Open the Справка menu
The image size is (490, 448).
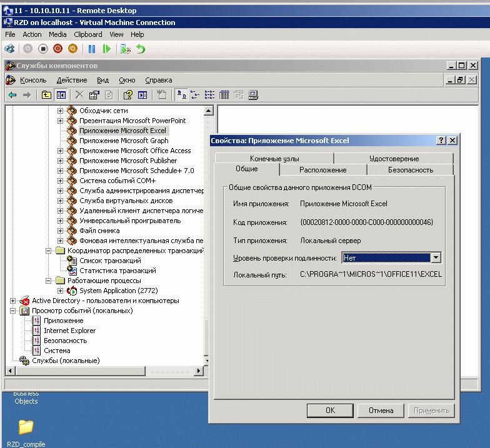pyautogui.click(x=159, y=80)
